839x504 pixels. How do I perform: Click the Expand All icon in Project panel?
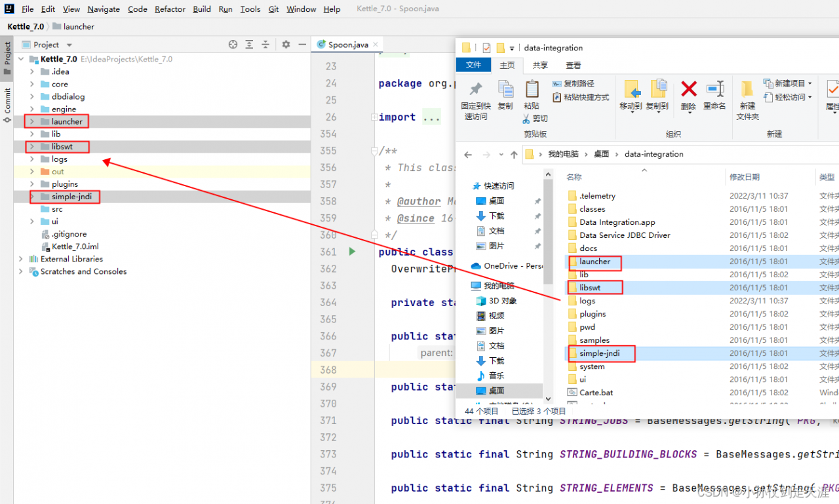pos(249,45)
